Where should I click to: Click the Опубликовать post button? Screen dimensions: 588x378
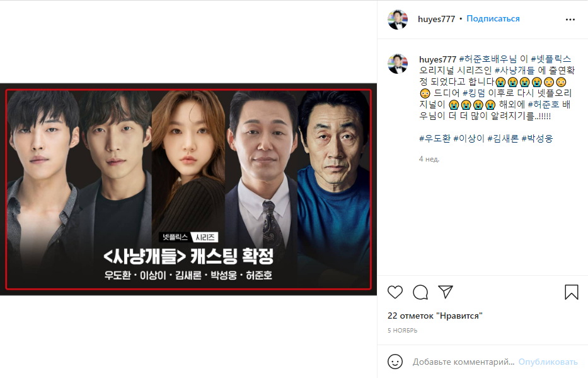point(548,362)
